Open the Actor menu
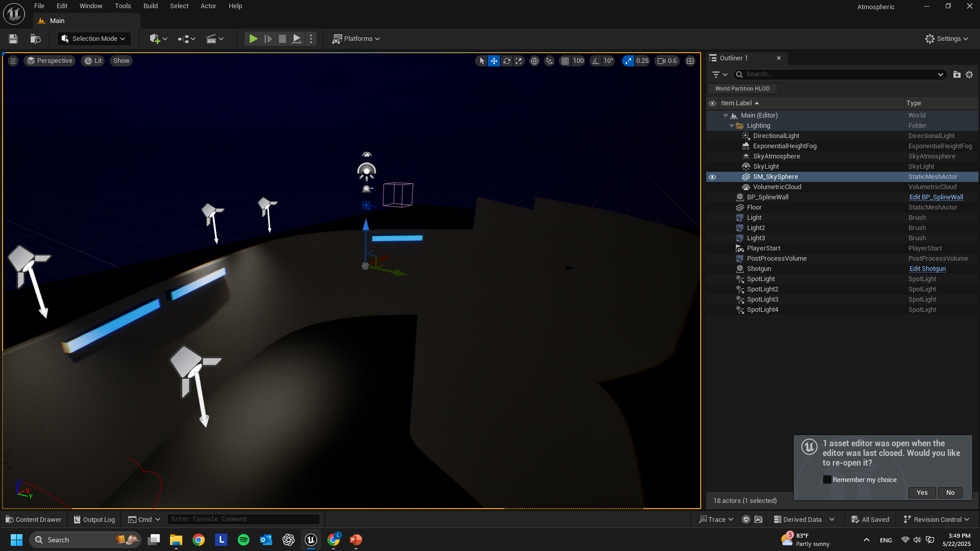This screenshot has height=551, width=980. coord(208,6)
